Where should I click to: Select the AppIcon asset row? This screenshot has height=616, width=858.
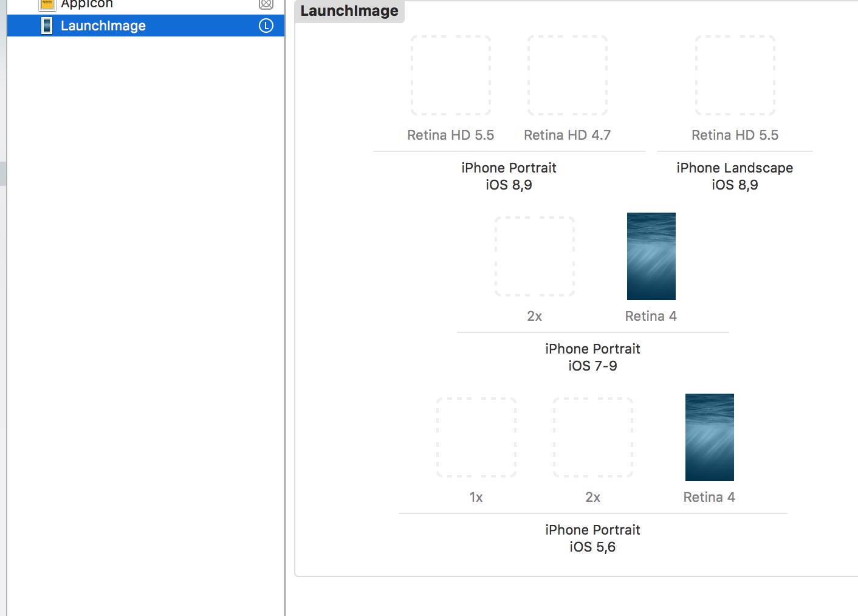pos(146,5)
